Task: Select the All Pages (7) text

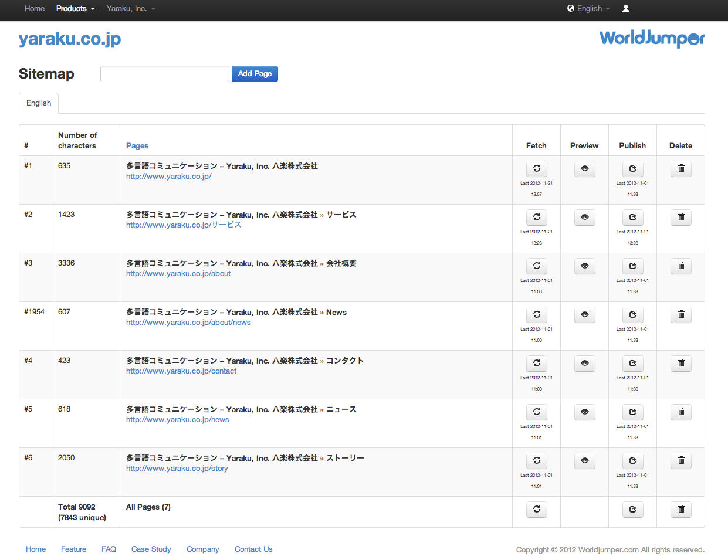Action: coord(148,507)
